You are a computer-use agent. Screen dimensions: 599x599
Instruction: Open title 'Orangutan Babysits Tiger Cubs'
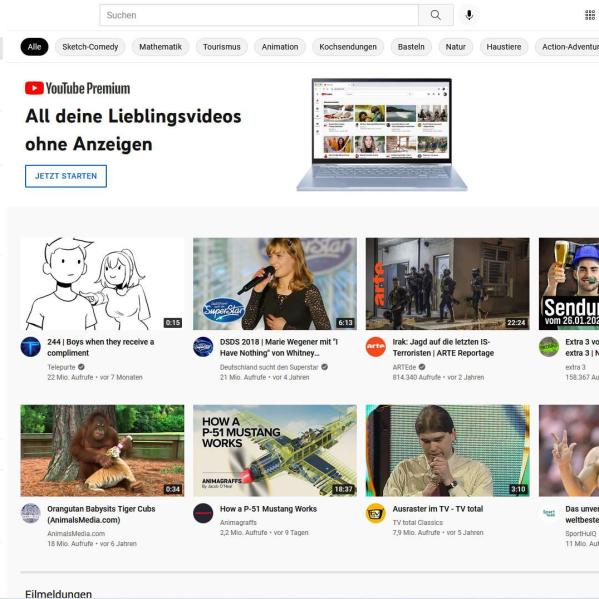coord(101,514)
